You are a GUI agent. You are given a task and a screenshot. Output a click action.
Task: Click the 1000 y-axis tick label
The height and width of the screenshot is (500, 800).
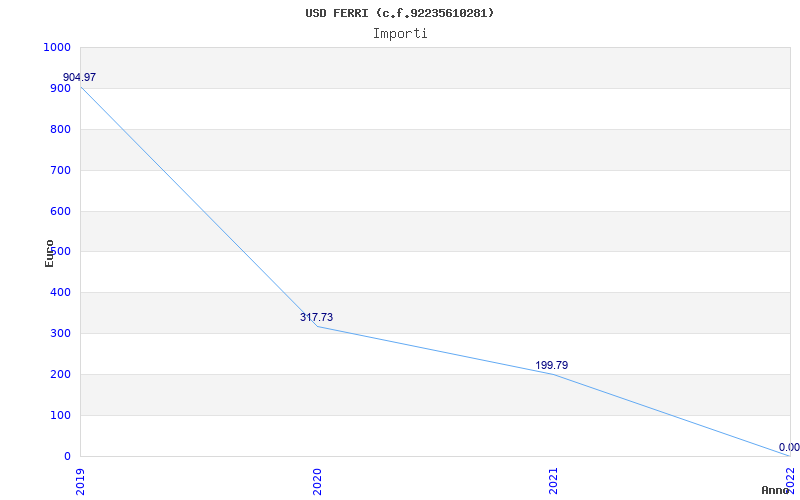[57, 48]
